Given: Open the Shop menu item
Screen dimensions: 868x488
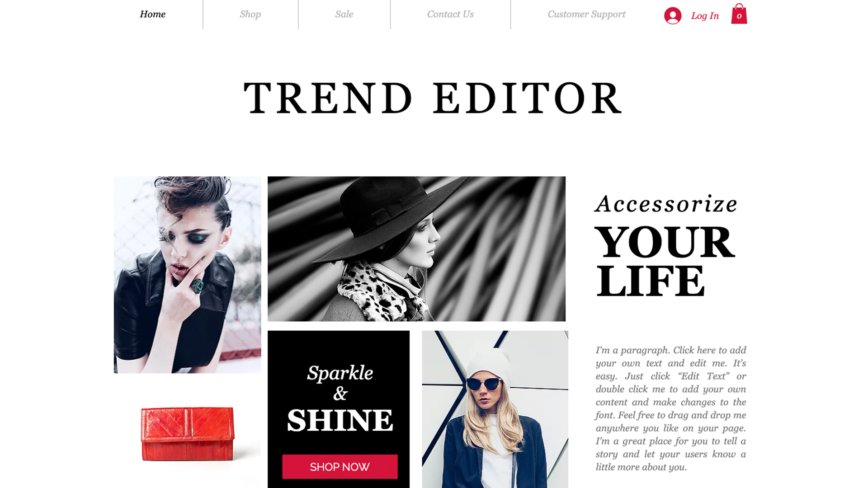Looking at the screenshot, I should (x=250, y=14).
